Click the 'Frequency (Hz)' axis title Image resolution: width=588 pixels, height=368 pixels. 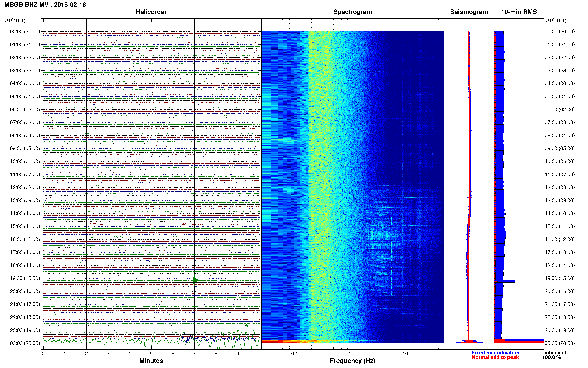pos(352,361)
